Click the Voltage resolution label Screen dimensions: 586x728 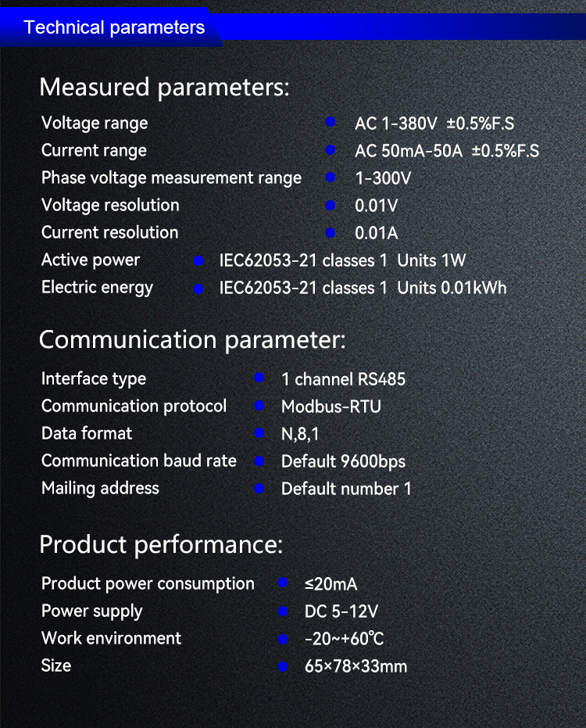pyautogui.click(x=110, y=205)
